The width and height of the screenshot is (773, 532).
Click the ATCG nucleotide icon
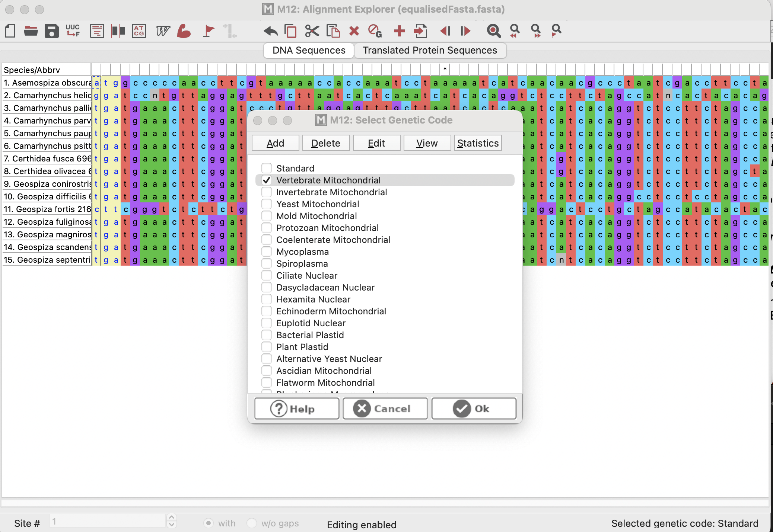139,31
